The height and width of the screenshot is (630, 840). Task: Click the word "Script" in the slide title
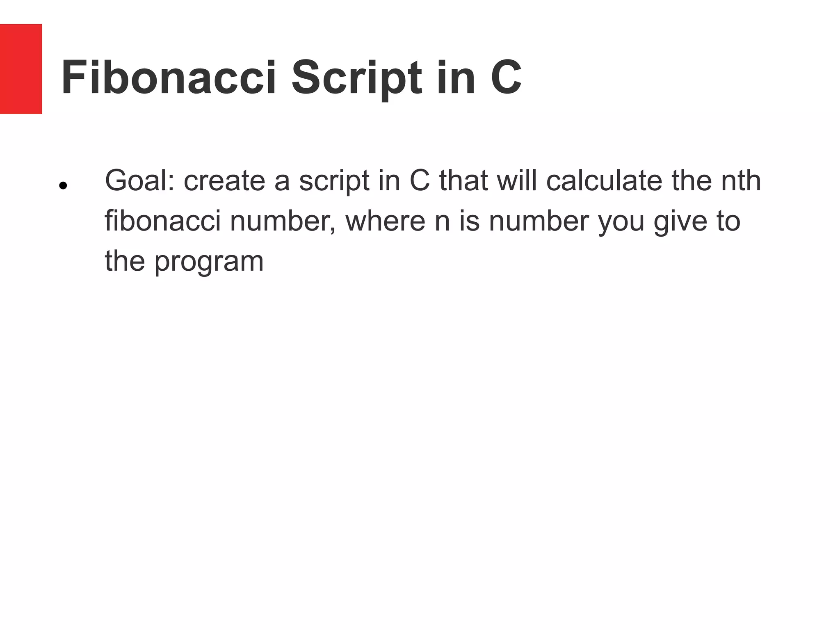[356, 78]
